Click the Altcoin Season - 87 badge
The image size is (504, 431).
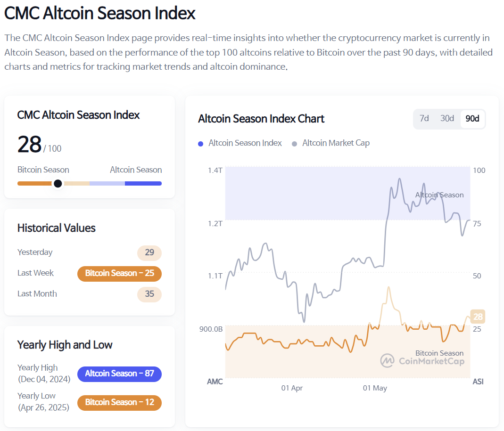tap(119, 374)
